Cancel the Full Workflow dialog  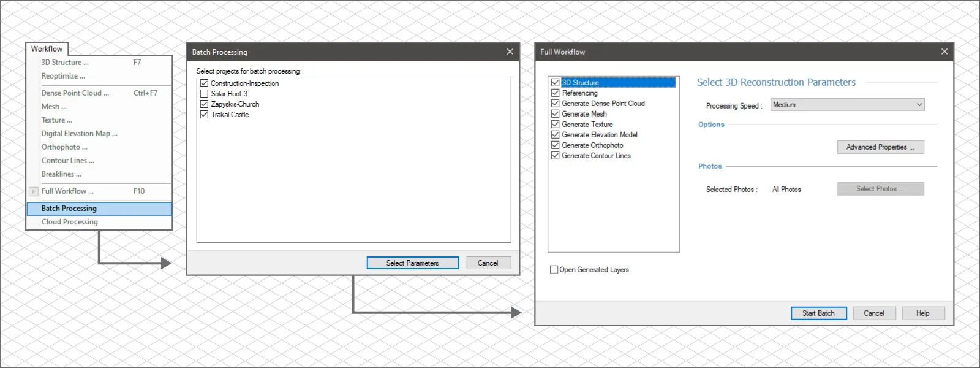(x=874, y=313)
